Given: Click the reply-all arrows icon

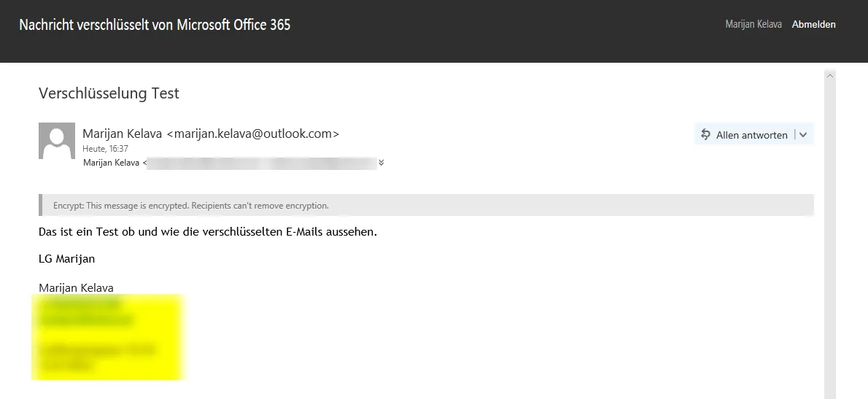Looking at the screenshot, I should [x=705, y=134].
